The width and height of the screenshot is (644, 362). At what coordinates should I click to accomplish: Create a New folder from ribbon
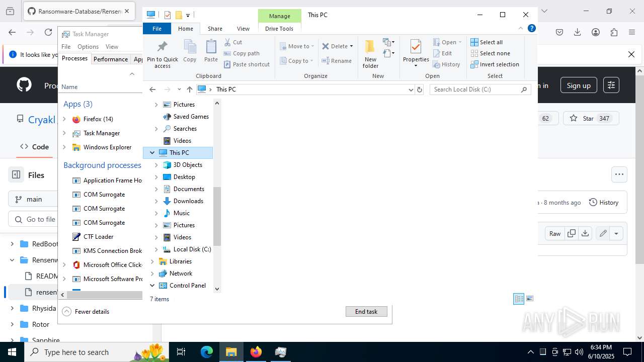point(370,54)
